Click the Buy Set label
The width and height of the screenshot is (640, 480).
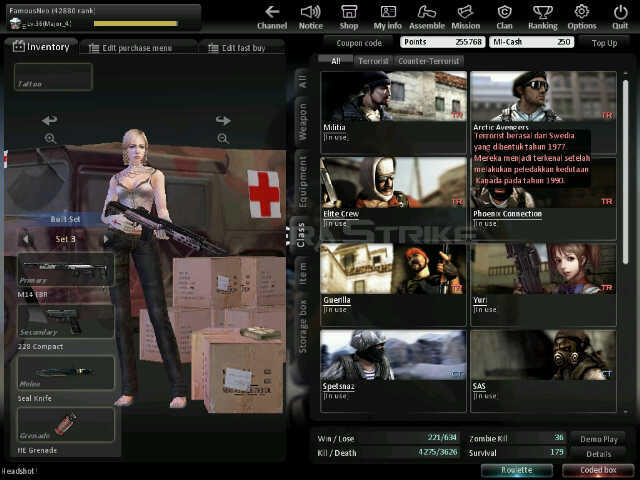click(x=65, y=220)
